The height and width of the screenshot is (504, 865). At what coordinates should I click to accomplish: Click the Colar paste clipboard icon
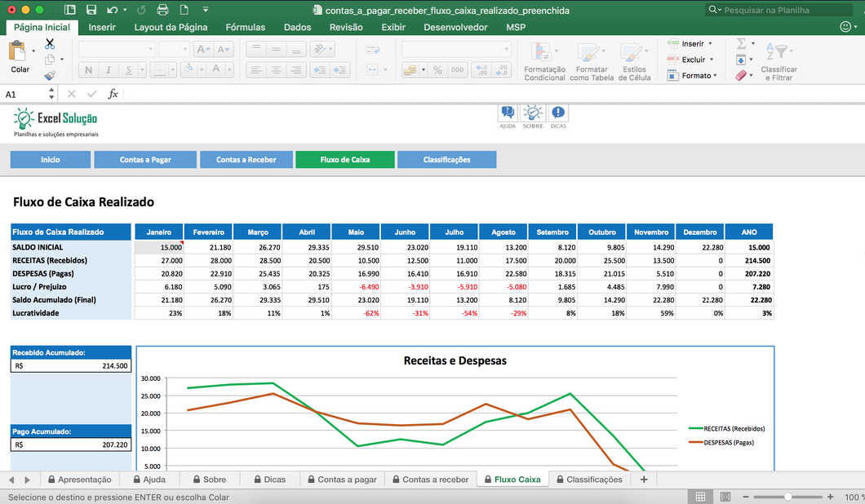[17, 51]
